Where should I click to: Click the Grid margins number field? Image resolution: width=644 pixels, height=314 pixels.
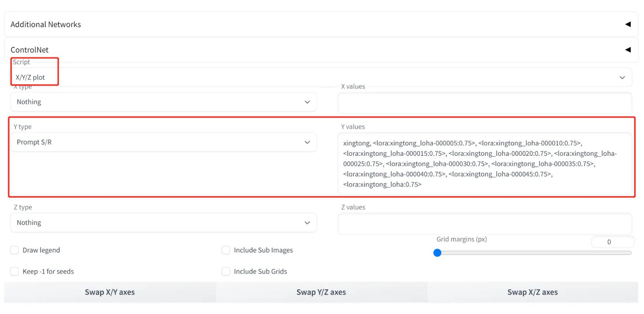pos(612,242)
